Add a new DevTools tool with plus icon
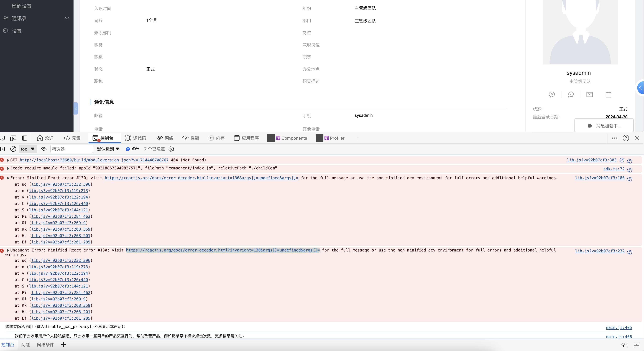The width and height of the screenshot is (644, 351). tap(357, 138)
